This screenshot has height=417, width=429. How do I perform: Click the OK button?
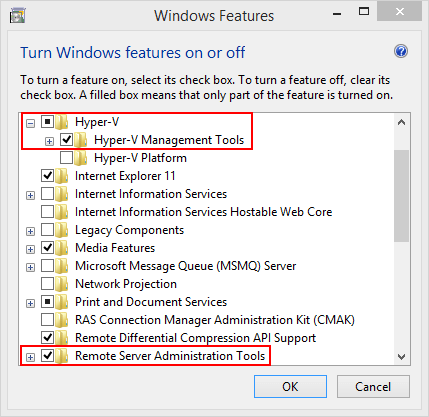(290, 387)
